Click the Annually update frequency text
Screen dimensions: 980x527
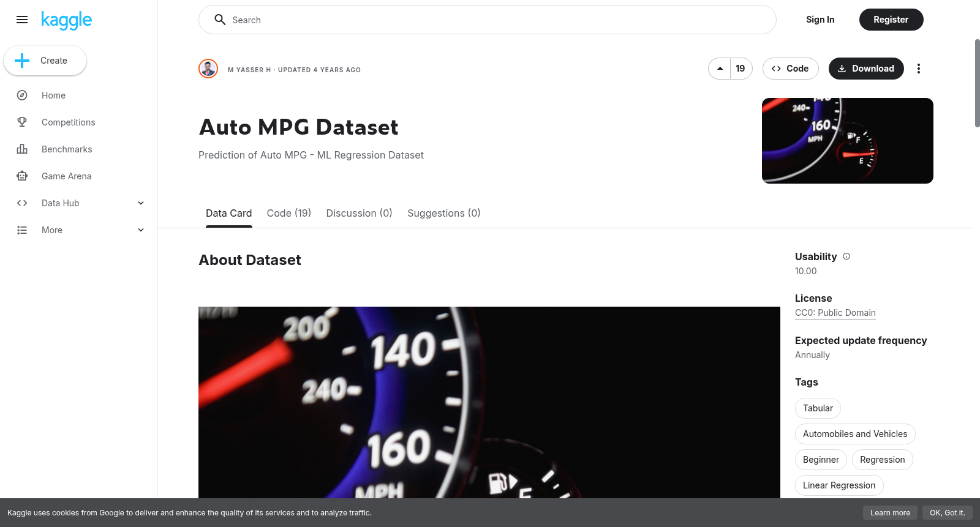point(812,355)
